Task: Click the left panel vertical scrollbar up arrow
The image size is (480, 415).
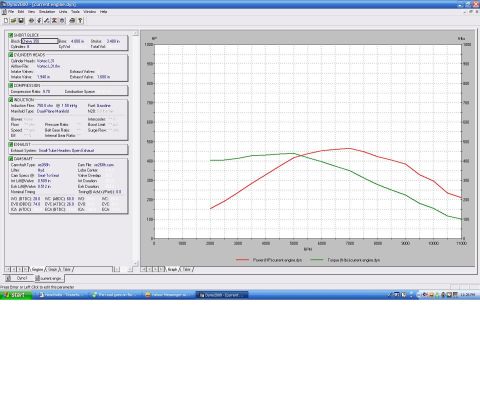Action: point(135,33)
